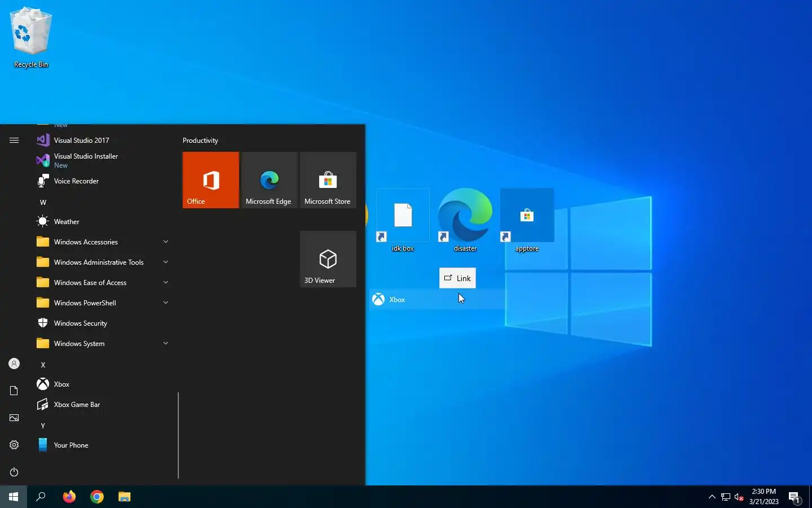Open Documents from Start sidebar
The image size is (812, 508).
[x=14, y=391]
